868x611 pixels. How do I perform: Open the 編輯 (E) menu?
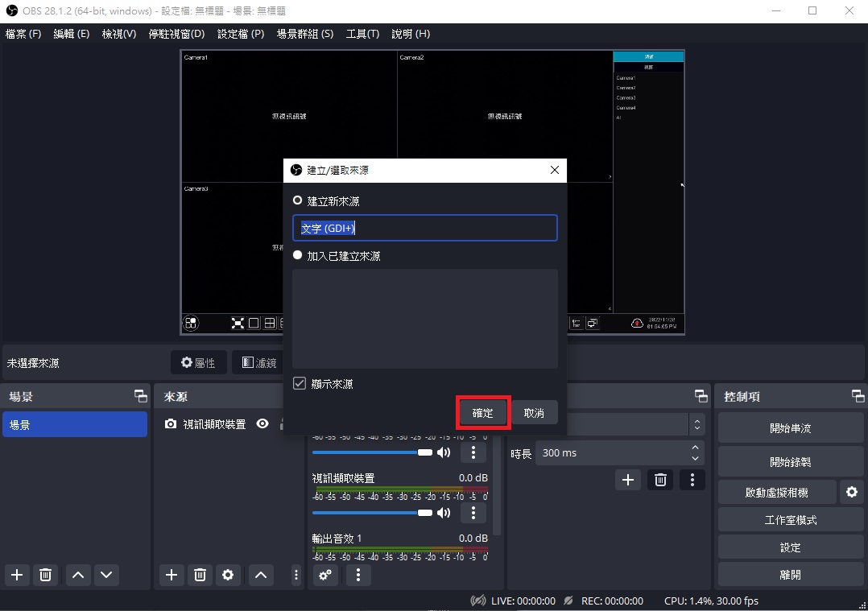point(72,34)
